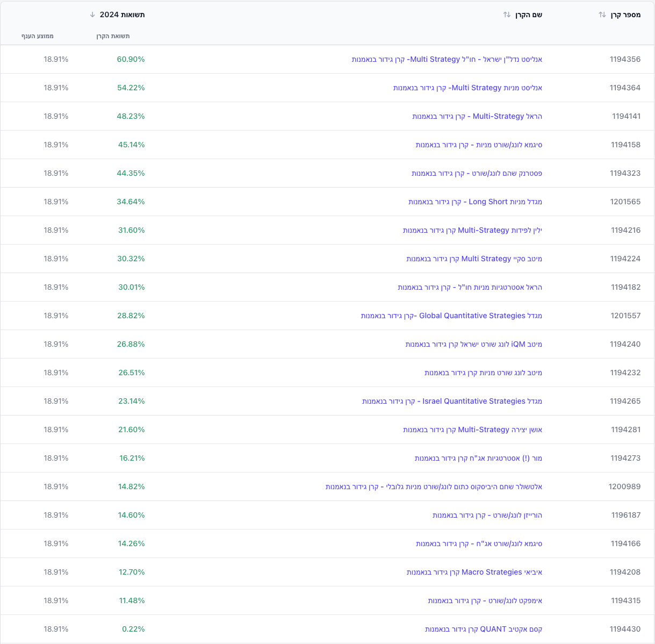655x644 pixels.
Task: Click the sort arrows next to שם הקרן
Action: (507, 15)
